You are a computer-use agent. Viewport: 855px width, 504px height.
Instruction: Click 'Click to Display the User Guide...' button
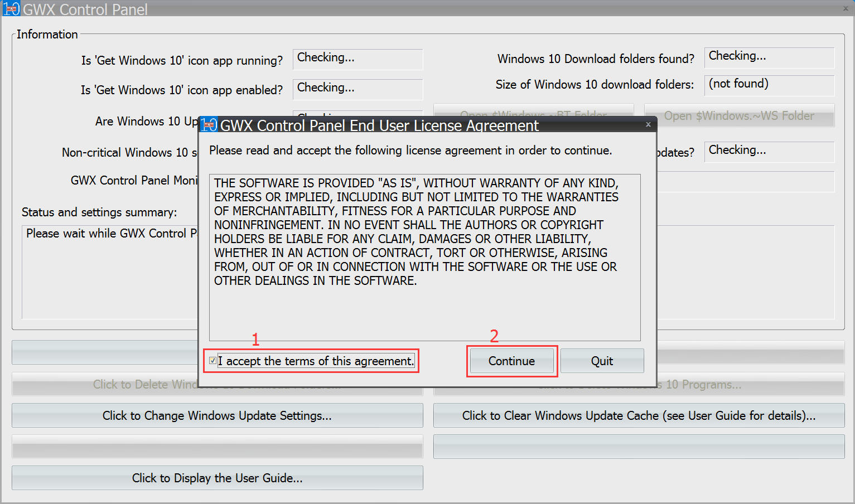tap(218, 478)
